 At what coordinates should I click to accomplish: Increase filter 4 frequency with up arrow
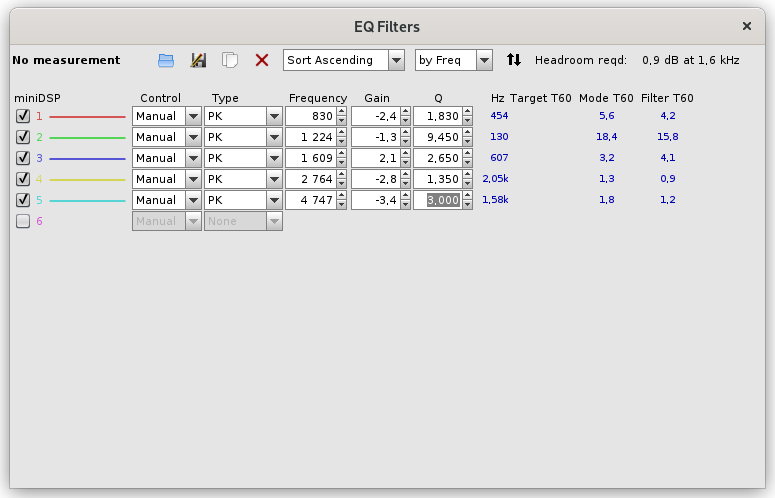tap(342, 174)
